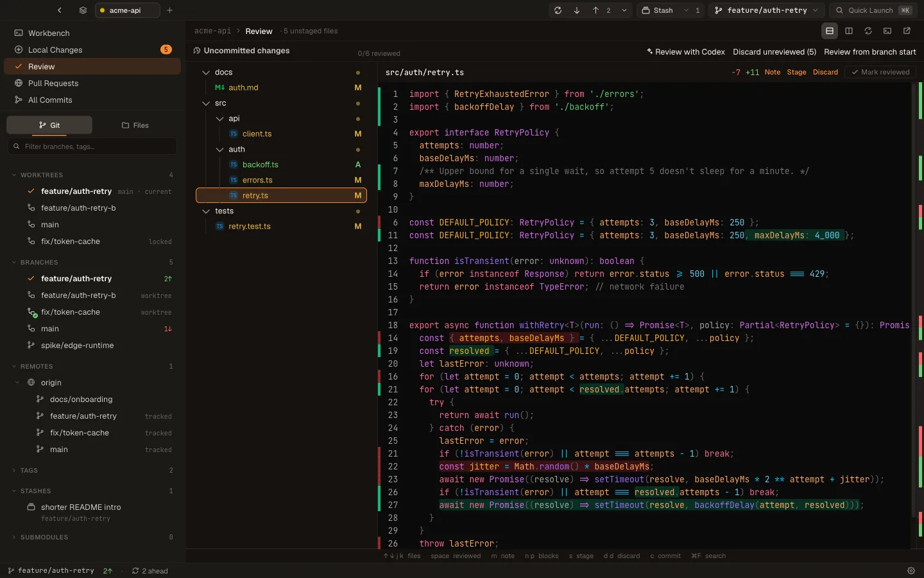Image resolution: width=924 pixels, height=578 pixels.
Task: Open client.ts in the file tree
Action: point(281,134)
